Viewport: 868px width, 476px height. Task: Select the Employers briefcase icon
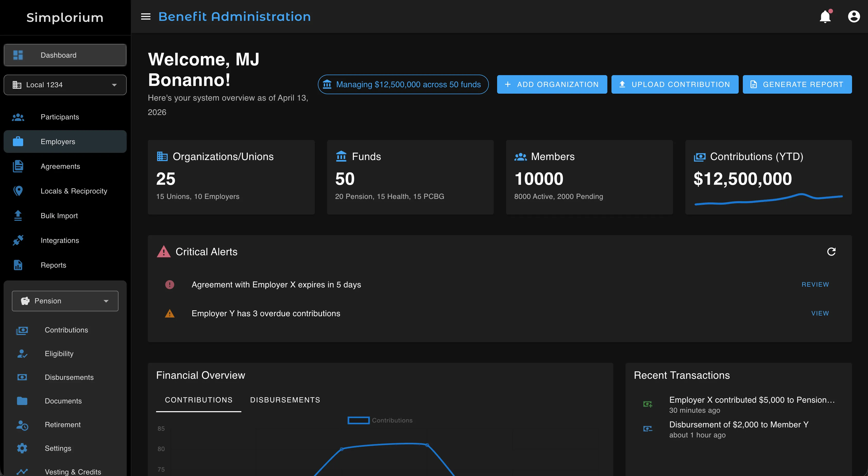click(18, 142)
